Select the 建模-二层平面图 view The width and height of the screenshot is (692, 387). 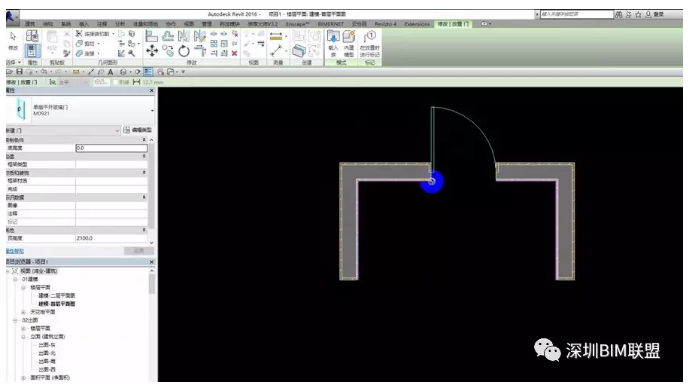pyautogui.click(x=57, y=296)
